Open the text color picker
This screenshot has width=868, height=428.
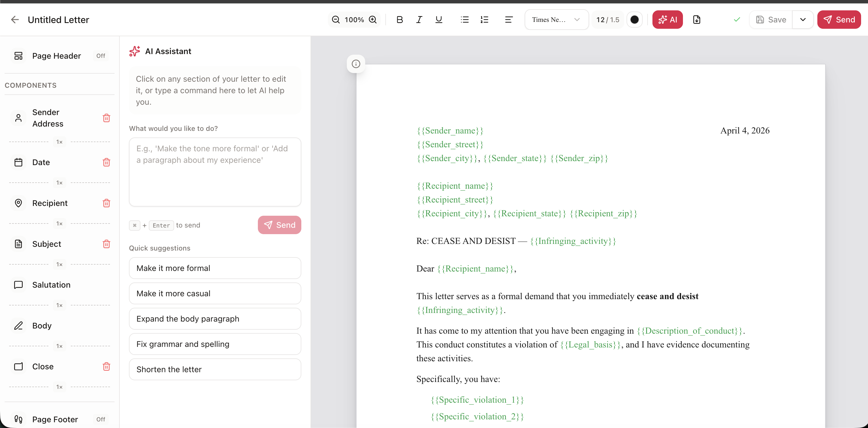(x=635, y=20)
